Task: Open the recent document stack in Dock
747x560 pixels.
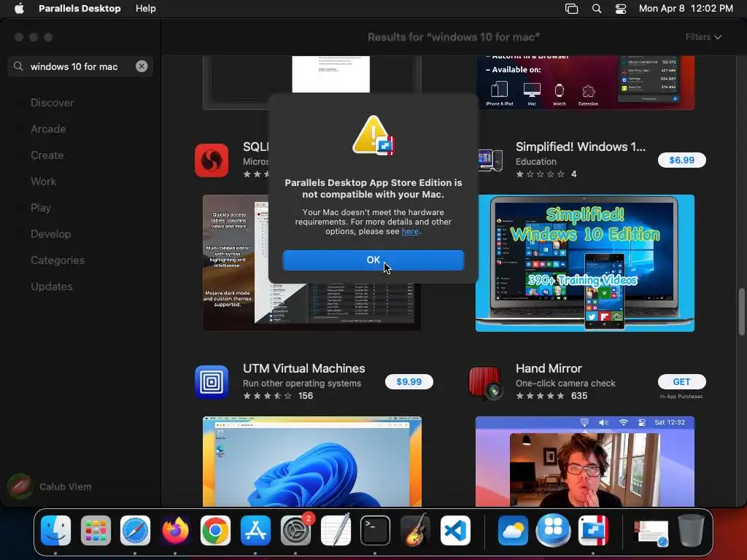Action: [x=651, y=532]
